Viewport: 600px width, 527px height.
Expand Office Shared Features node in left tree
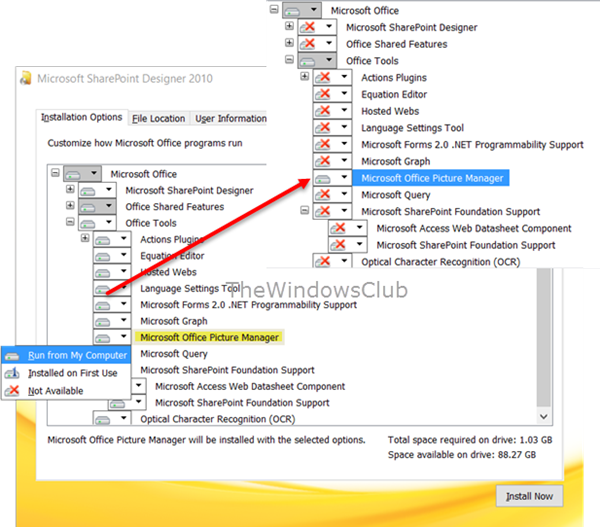pos(70,206)
